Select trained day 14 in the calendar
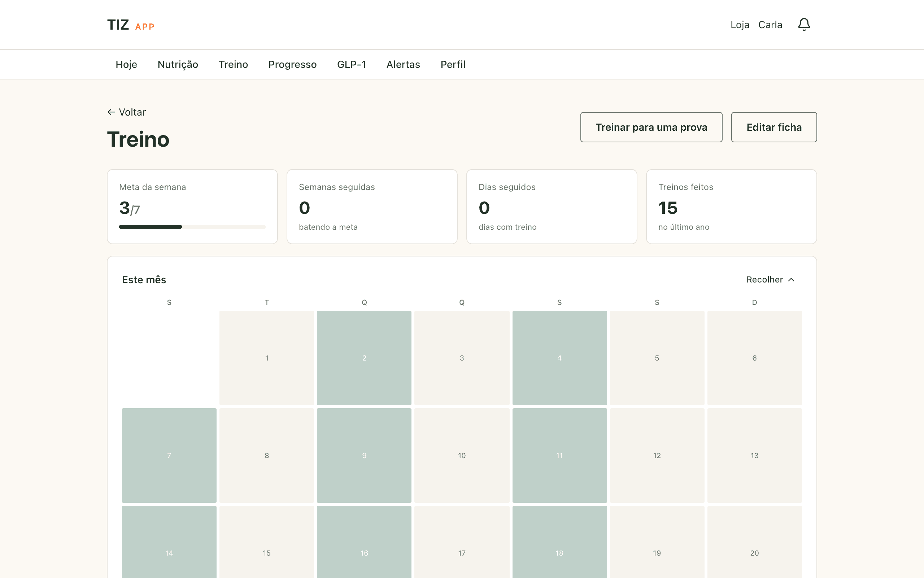The height and width of the screenshot is (578, 924). coord(169,542)
